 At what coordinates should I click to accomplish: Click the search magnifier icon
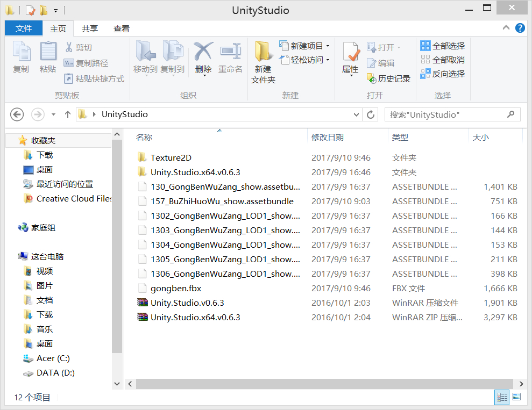[510, 114]
